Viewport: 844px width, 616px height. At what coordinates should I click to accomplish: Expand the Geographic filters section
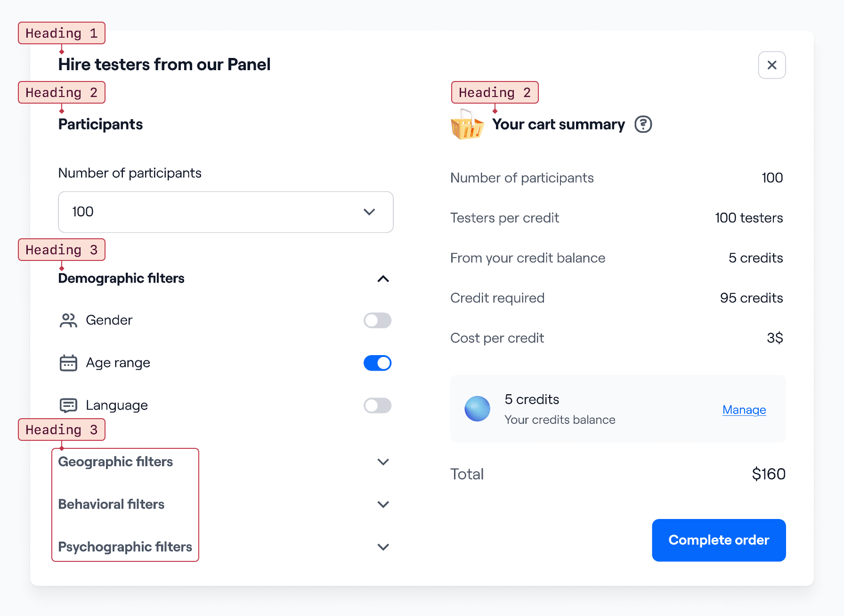pos(383,462)
